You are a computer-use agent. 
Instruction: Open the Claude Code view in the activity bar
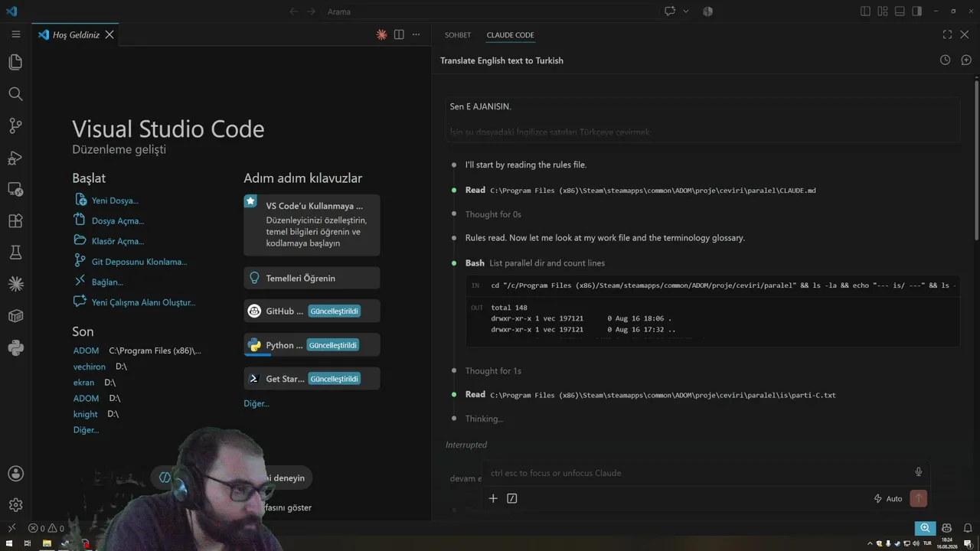point(15,285)
